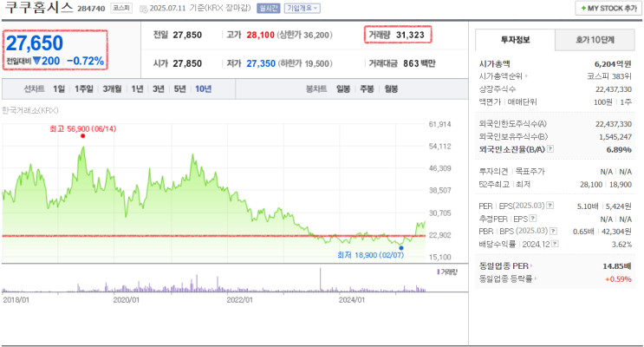644x347 pixels.
Task: Click the 외국인보유주식수 1,545,247 value
Action: (x=615, y=136)
